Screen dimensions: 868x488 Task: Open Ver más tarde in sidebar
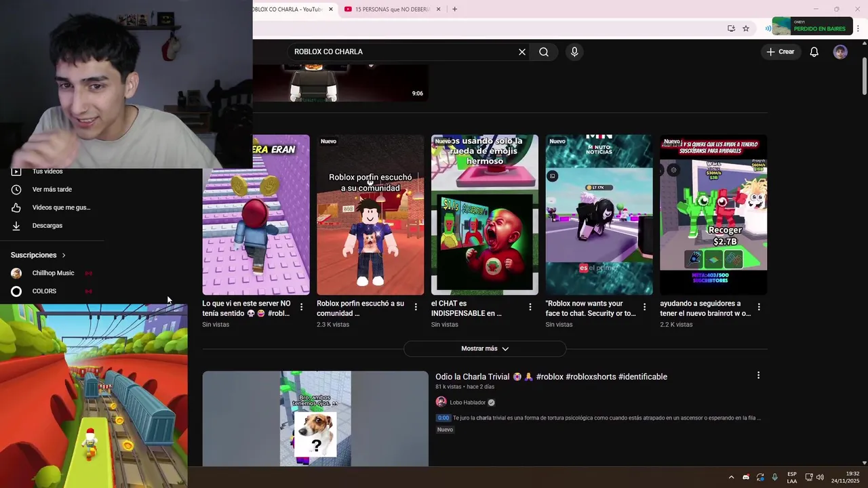click(52, 189)
